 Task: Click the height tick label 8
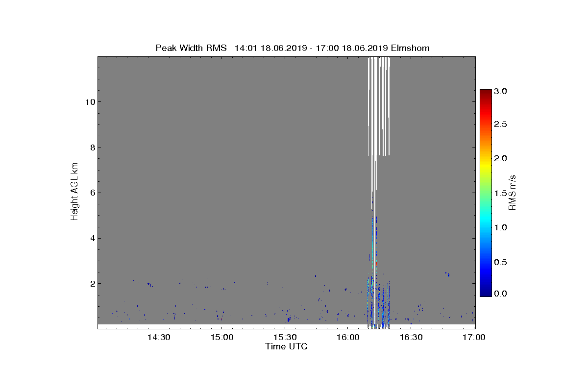(92, 147)
